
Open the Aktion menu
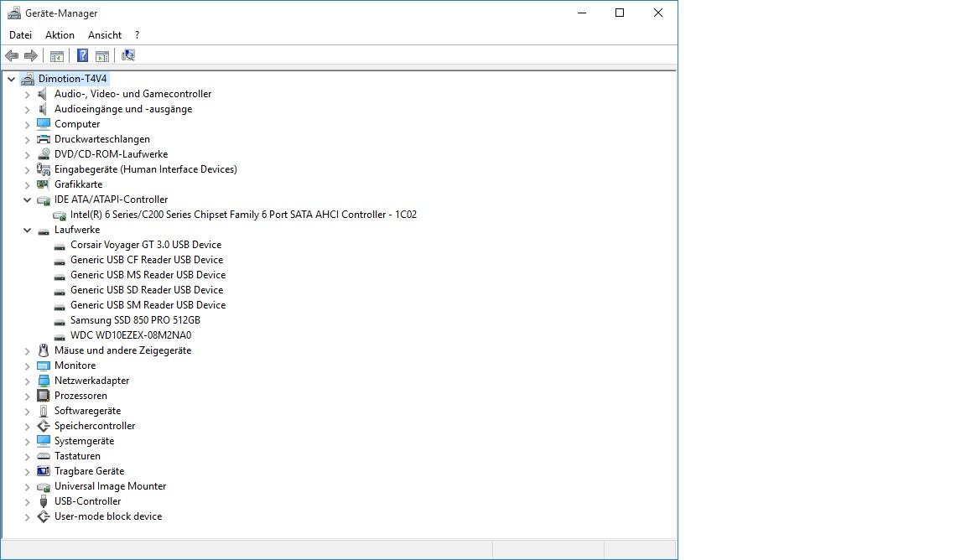pyautogui.click(x=60, y=35)
